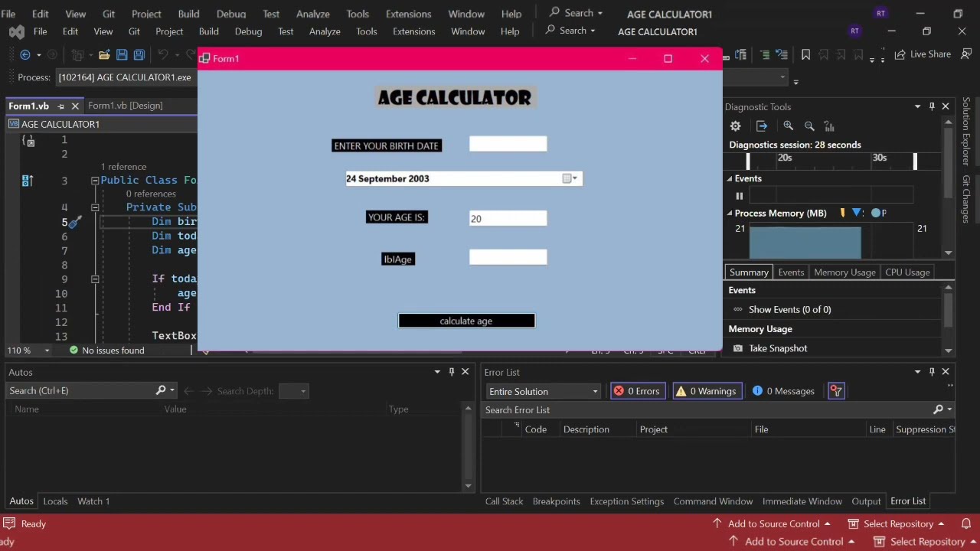Click the Visual Studio logo icon

(x=16, y=31)
